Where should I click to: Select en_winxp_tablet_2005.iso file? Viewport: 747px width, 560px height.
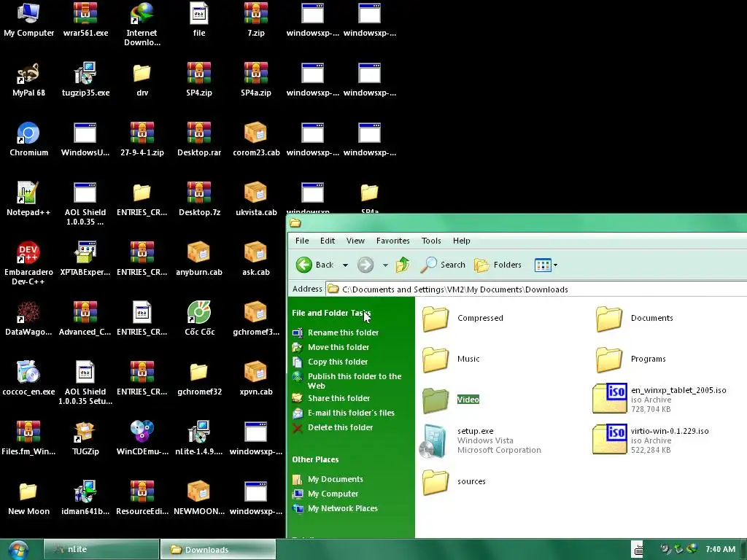point(659,399)
